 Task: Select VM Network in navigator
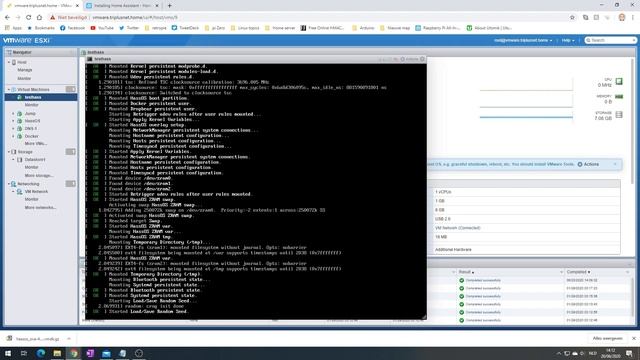click(36, 191)
